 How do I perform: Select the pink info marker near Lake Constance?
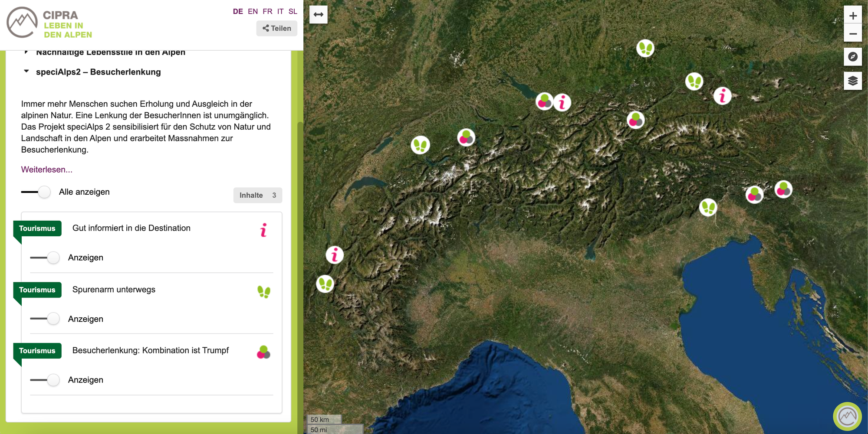coord(562,103)
